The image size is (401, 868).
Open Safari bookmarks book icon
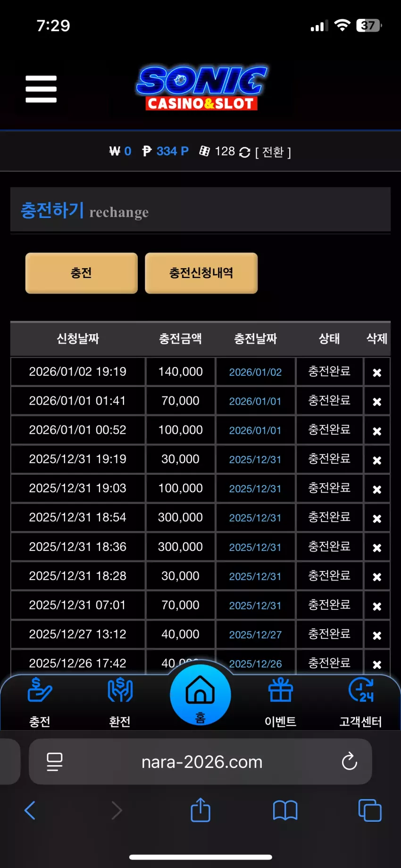(285, 810)
